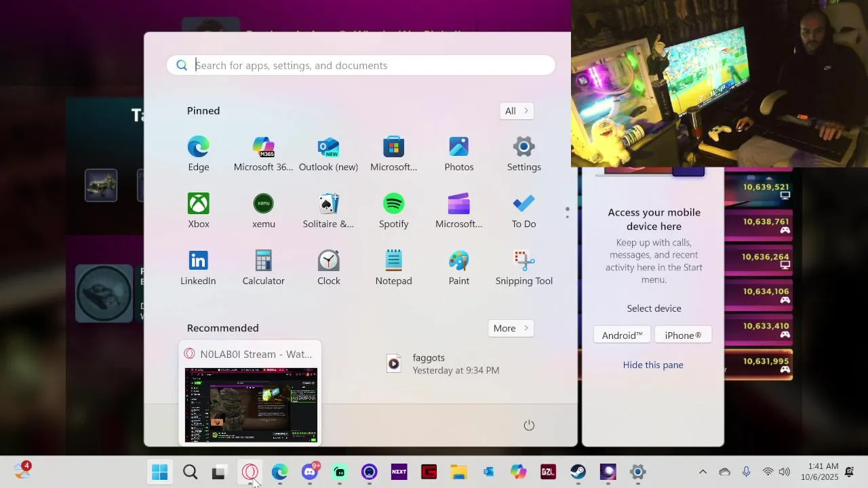Screen dimensions: 868x488
Task: Launch the Xbox app
Action: point(198,211)
